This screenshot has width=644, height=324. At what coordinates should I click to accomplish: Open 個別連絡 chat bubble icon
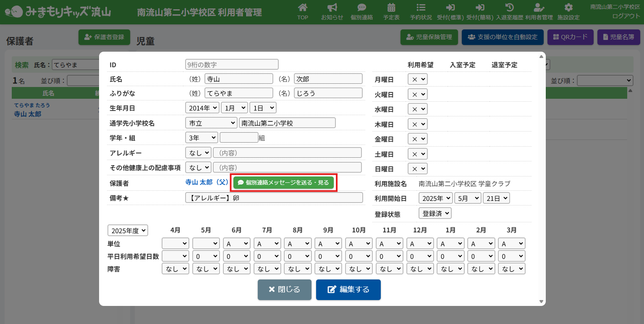(x=361, y=8)
